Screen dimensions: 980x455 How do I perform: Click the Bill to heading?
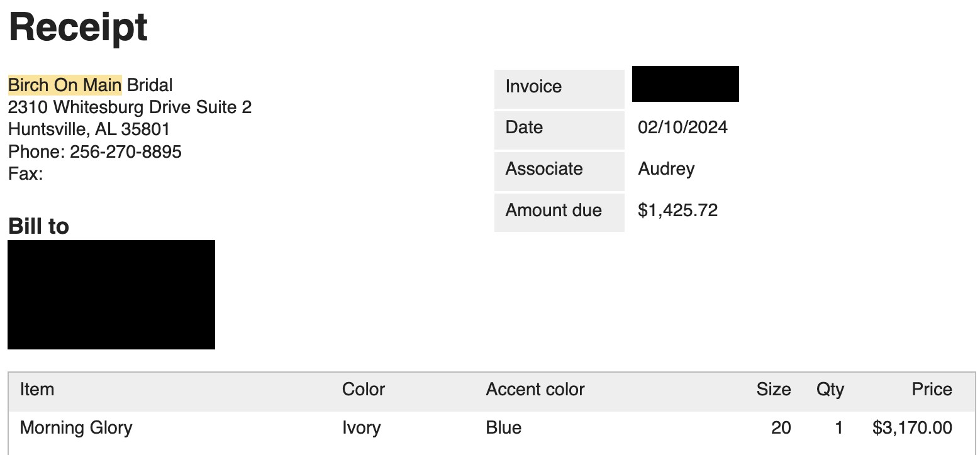pos(38,226)
